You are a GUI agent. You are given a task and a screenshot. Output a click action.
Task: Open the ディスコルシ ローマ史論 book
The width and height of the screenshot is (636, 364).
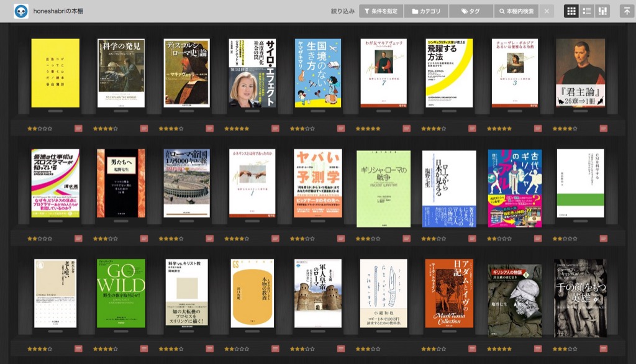(186, 73)
